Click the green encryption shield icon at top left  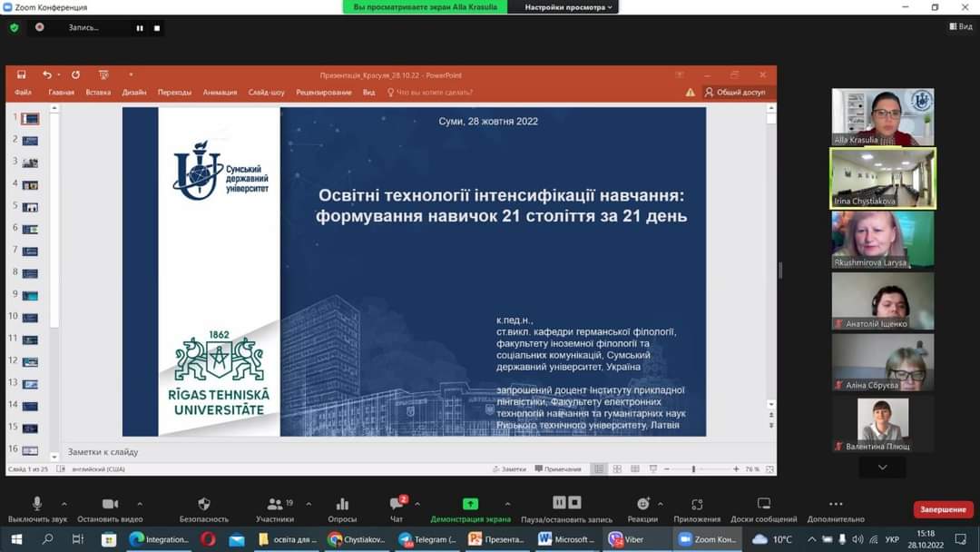(14, 27)
